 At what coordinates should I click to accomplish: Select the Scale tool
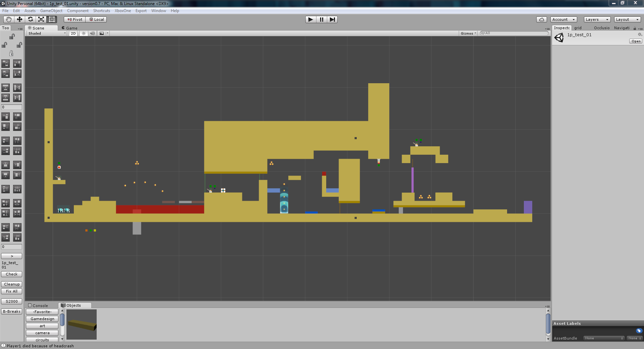(x=41, y=19)
